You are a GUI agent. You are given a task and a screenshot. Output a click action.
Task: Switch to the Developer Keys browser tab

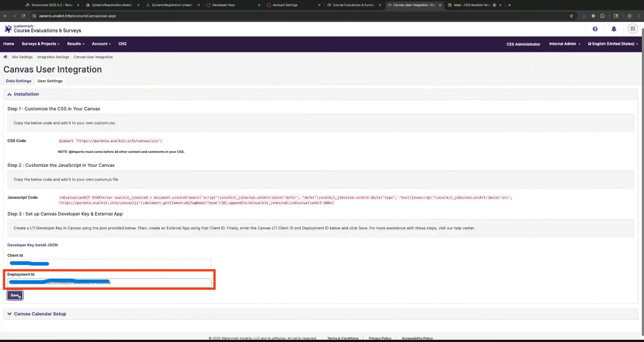pos(233,5)
